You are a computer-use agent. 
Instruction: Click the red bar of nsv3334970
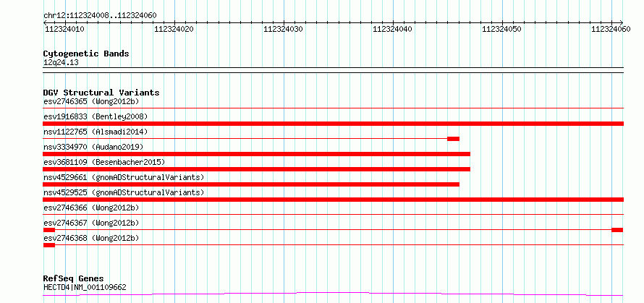[x=257, y=154]
